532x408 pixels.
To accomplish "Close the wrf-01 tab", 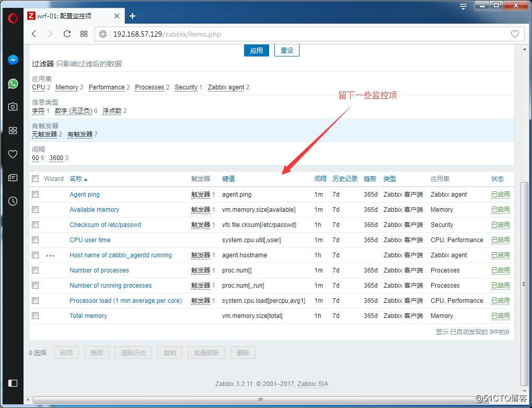I will point(117,16).
